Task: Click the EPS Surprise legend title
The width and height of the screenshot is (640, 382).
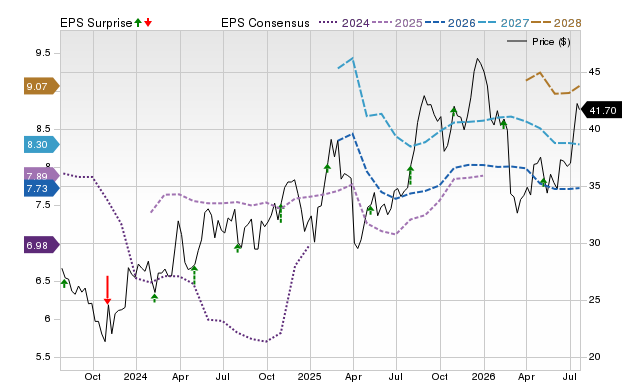Action: tap(96, 23)
